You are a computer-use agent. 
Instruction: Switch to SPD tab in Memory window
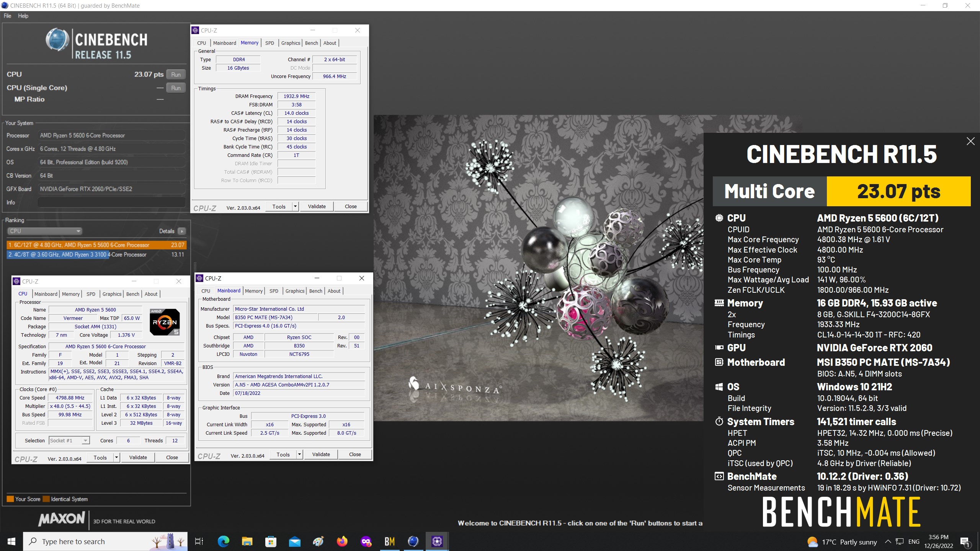269,43
